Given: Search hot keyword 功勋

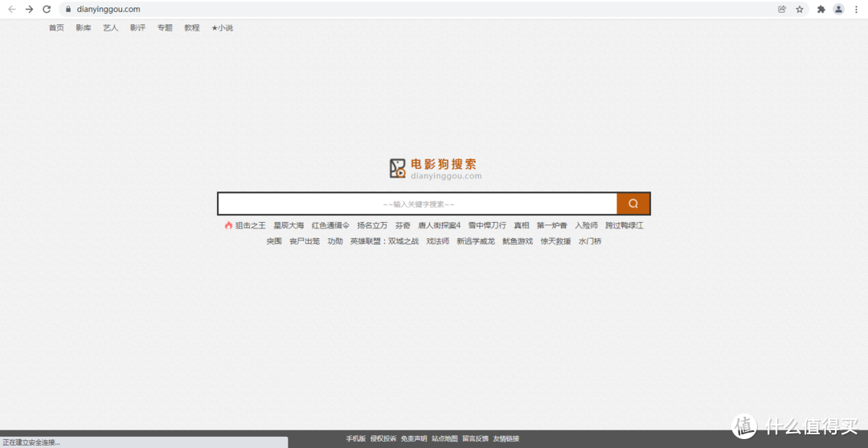Looking at the screenshot, I should tap(335, 241).
